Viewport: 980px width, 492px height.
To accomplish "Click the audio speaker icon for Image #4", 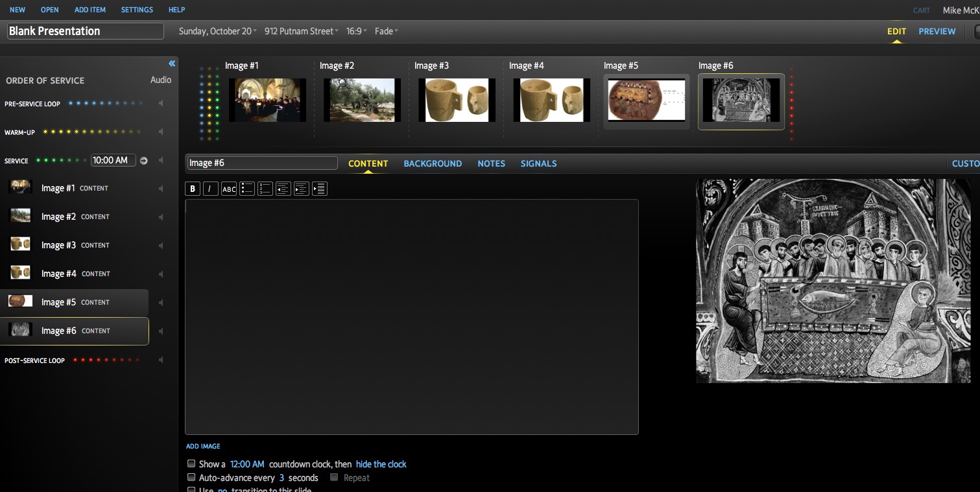I will tap(161, 274).
